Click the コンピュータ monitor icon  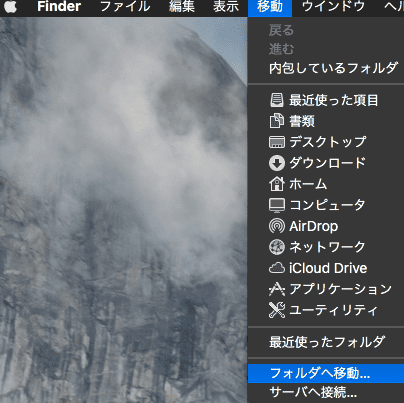(277, 205)
